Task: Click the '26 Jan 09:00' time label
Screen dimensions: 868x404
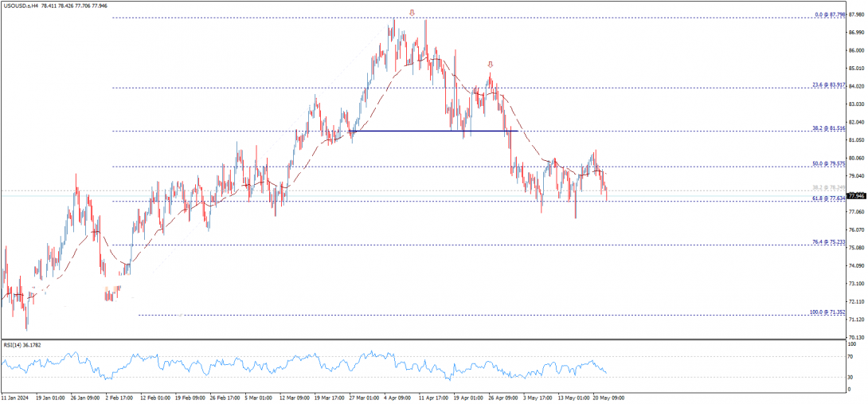Action: point(84,398)
